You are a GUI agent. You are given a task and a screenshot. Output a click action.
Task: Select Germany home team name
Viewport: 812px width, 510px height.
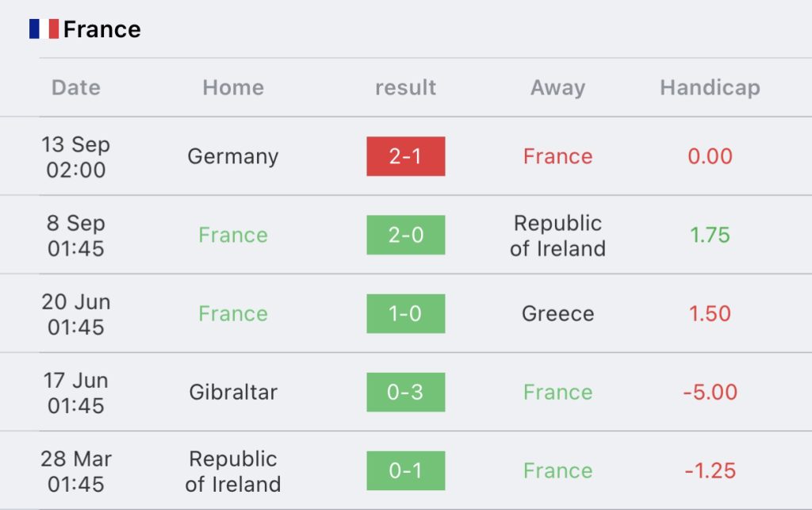pos(233,157)
